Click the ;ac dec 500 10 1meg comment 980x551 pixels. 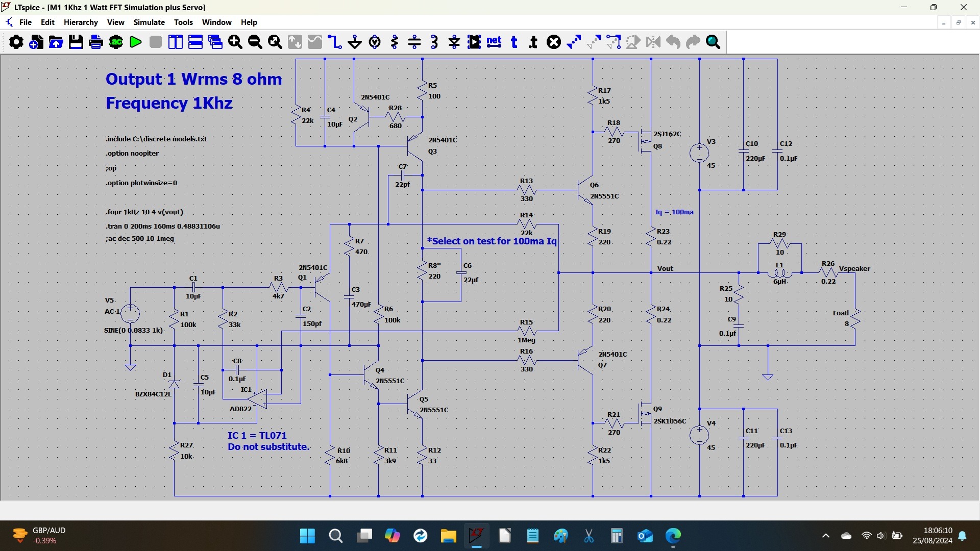[x=140, y=238]
